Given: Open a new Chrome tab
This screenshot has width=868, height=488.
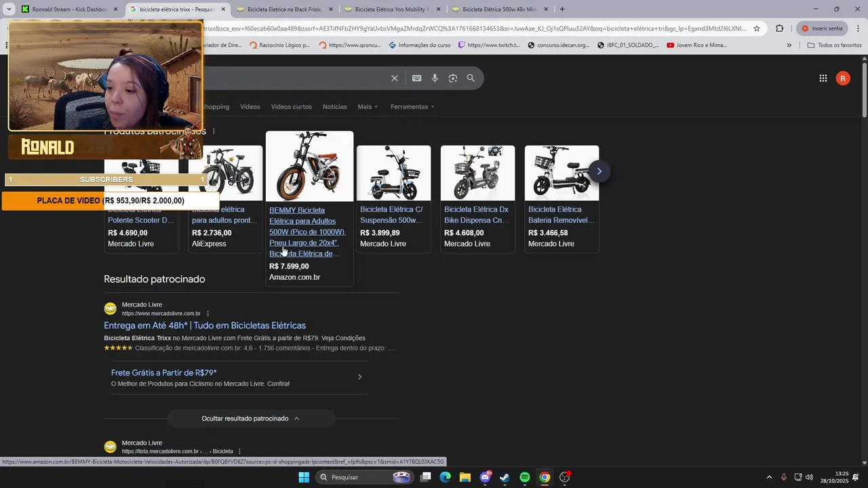Looking at the screenshot, I should [x=562, y=9].
